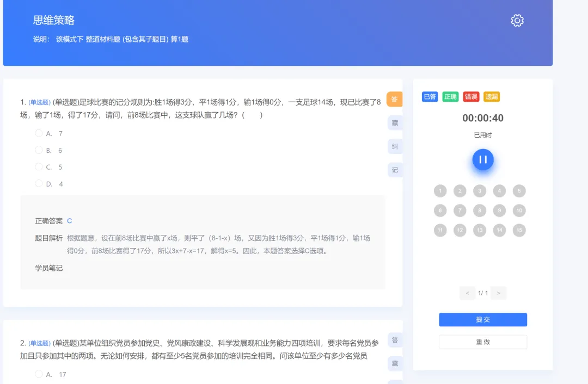Add a note via question 1's 记 tab
The image size is (588, 384).
coord(395,170)
